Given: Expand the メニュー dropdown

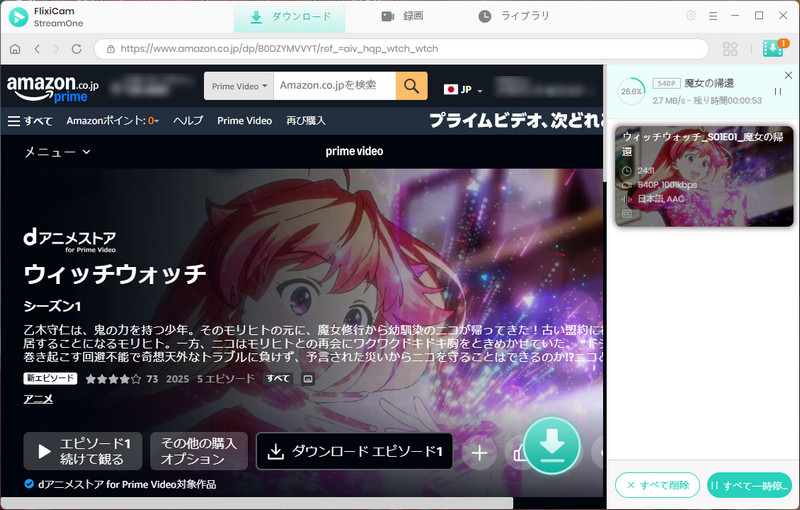Looking at the screenshot, I should (x=57, y=152).
